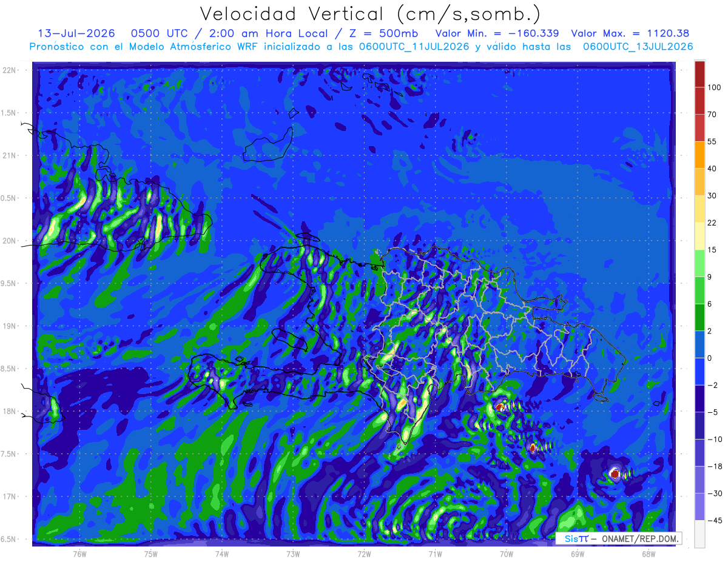The image size is (728, 562).
Task: Click the "0600UTC_11JUL2026" initialization time text
Action: pyautogui.click(x=414, y=47)
